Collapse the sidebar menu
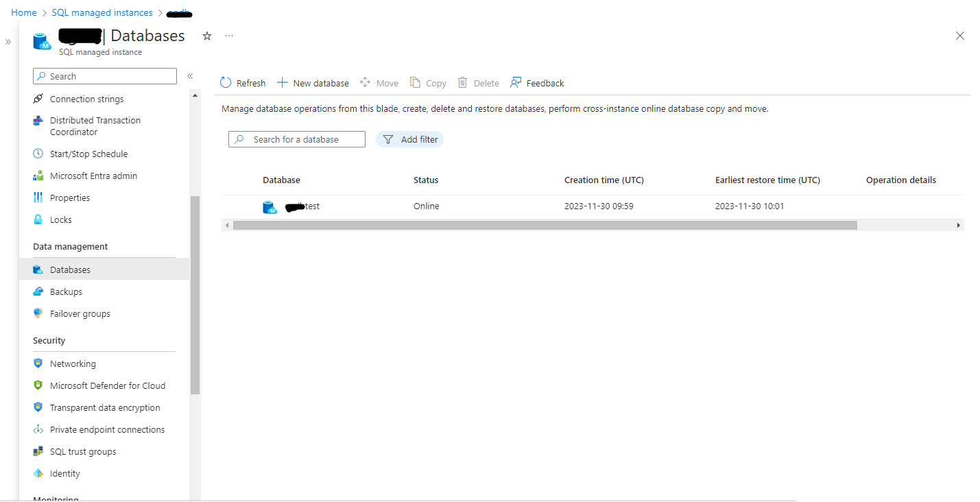The height and width of the screenshot is (502, 980). coord(190,76)
